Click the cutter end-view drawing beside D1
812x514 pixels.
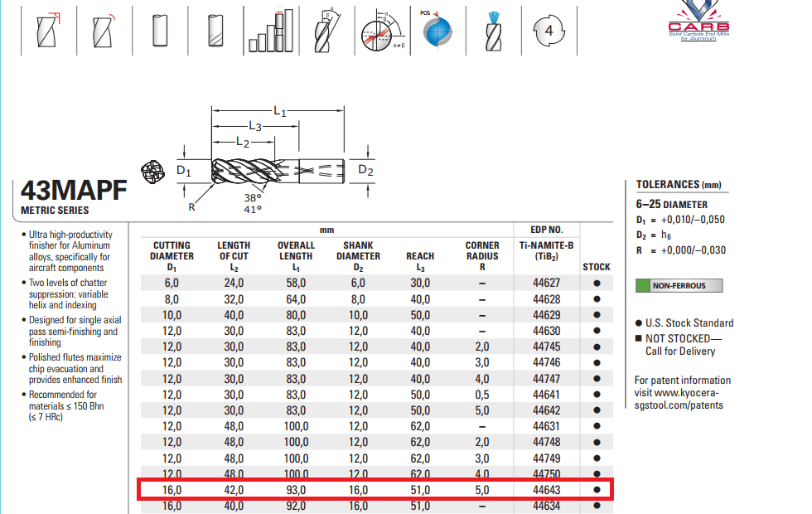(x=152, y=172)
